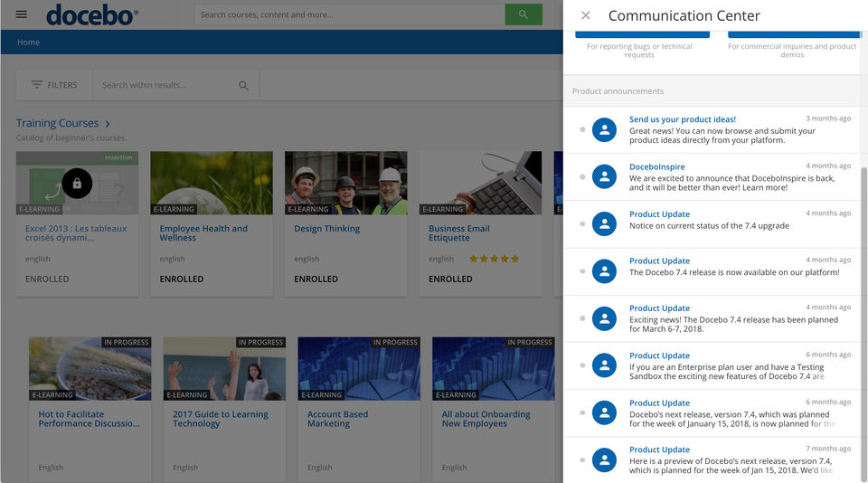Close the Communication Center panel
This screenshot has width=868, height=483.
coord(586,15)
